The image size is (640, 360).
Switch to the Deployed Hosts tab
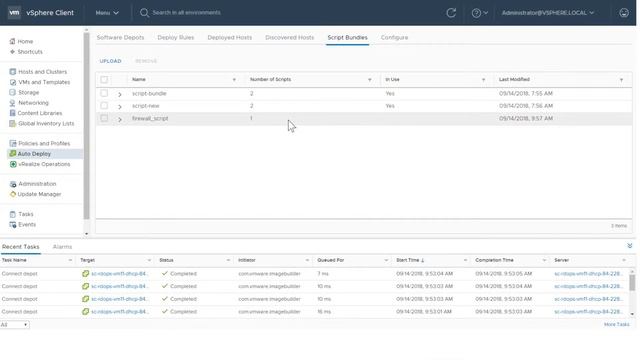point(229,38)
